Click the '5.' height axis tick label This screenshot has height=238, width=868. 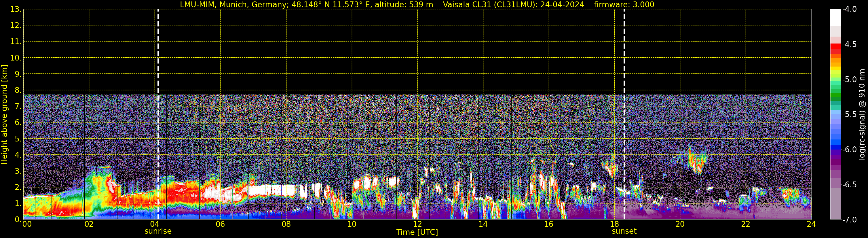point(18,139)
